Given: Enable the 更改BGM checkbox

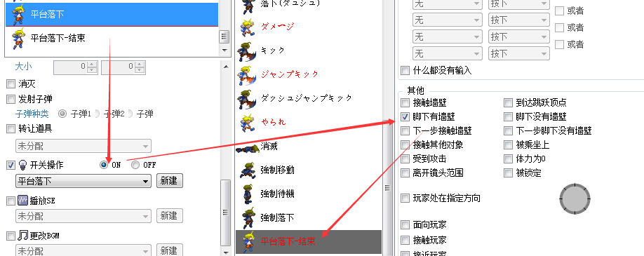Looking at the screenshot, I should click(11, 236).
